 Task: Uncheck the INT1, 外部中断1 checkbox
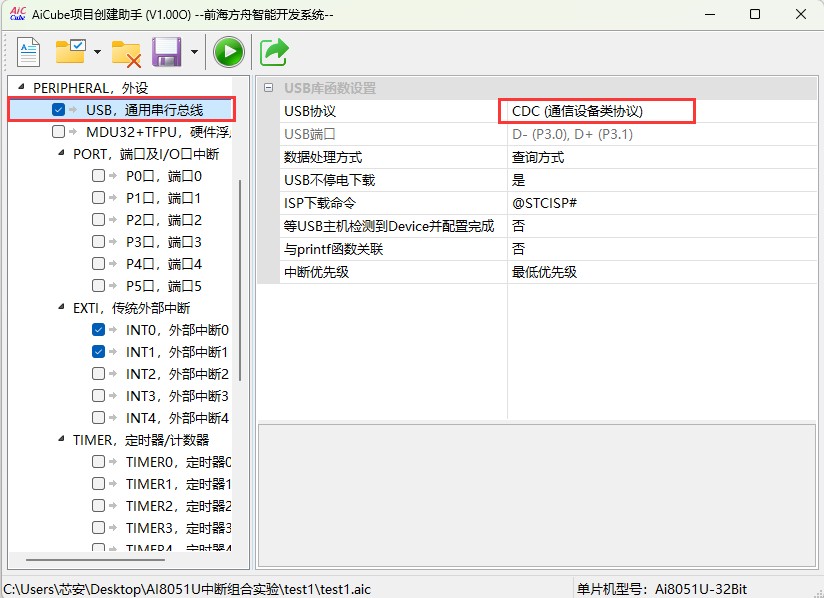pyautogui.click(x=98, y=352)
